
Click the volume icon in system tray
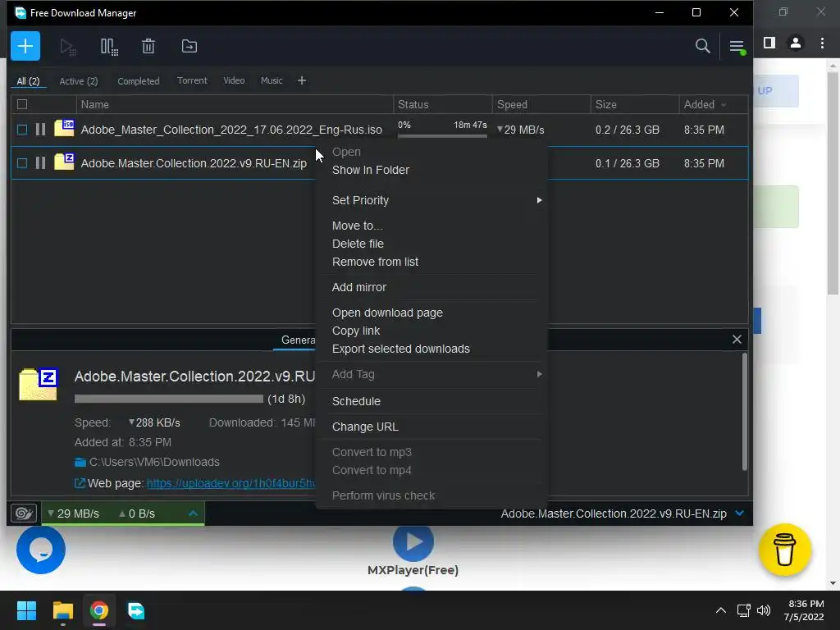tap(764, 610)
